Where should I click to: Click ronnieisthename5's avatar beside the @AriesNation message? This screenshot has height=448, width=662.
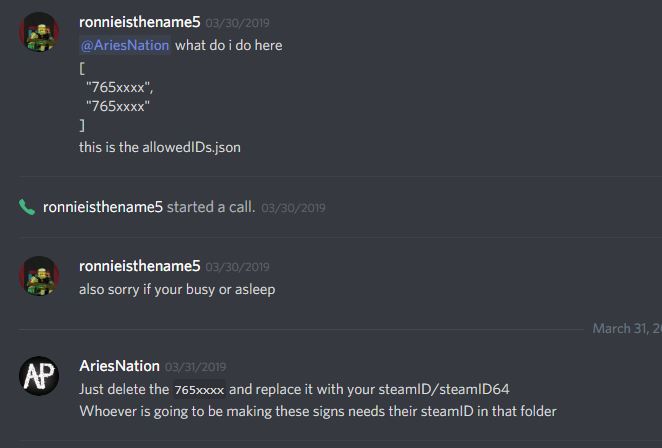39,32
